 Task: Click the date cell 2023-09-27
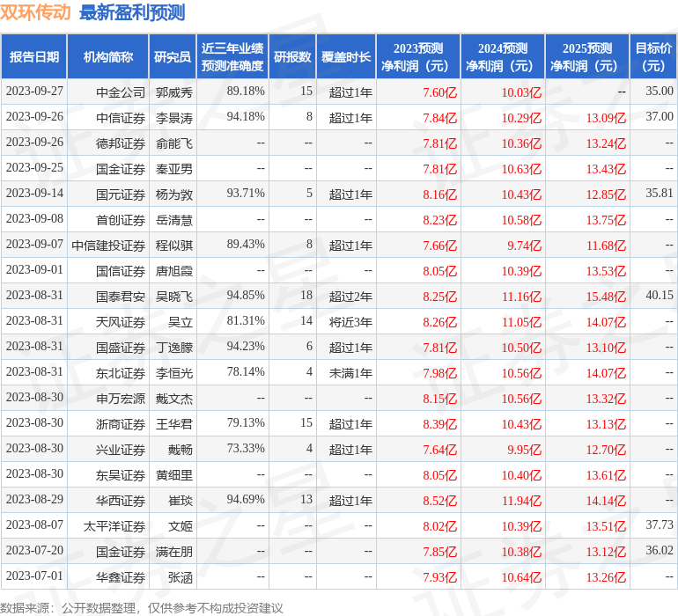[x=34, y=92]
